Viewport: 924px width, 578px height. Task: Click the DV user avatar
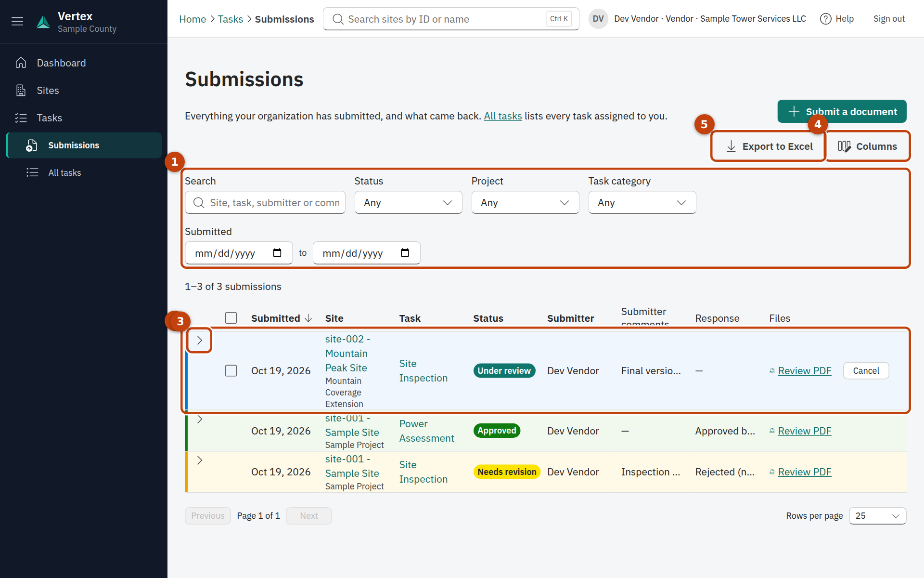pyautogui.click(x=598, y=19)
